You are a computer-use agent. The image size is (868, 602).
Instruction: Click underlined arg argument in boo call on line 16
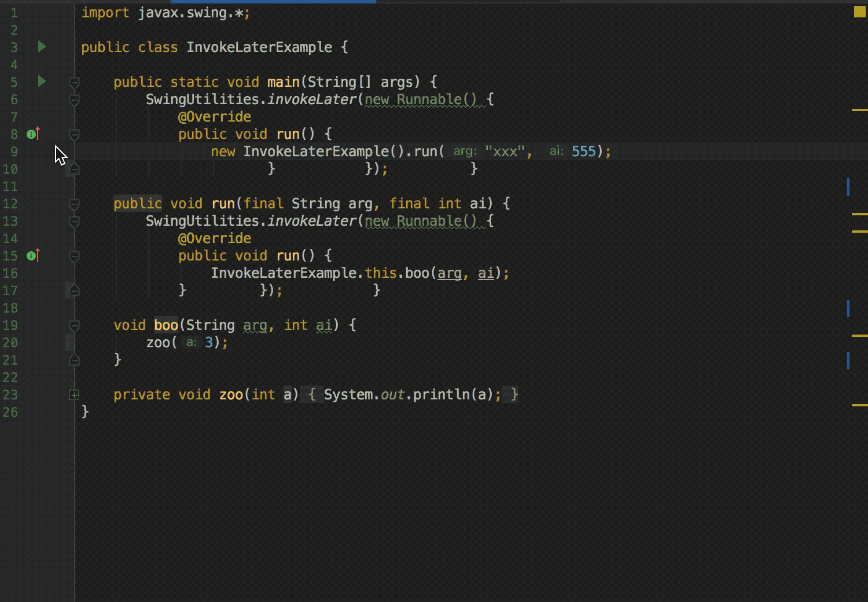[450, 273]
